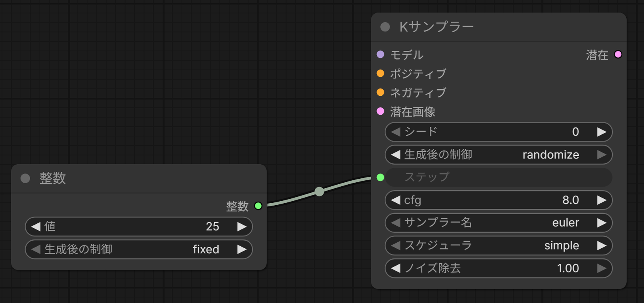
Task: Increase the シード value with right arrow
Action: tap(602, 132)
